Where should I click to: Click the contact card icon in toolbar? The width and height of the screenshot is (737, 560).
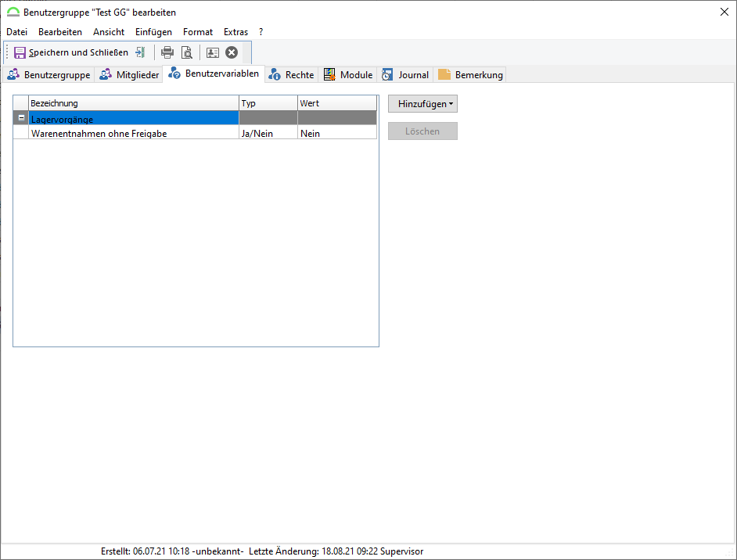tap(213, 52)
